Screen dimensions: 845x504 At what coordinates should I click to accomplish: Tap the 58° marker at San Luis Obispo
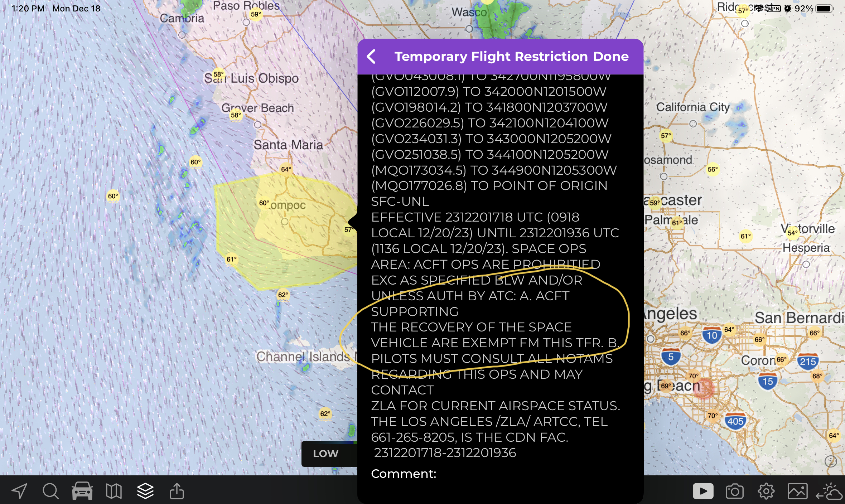tap(218, 74)
